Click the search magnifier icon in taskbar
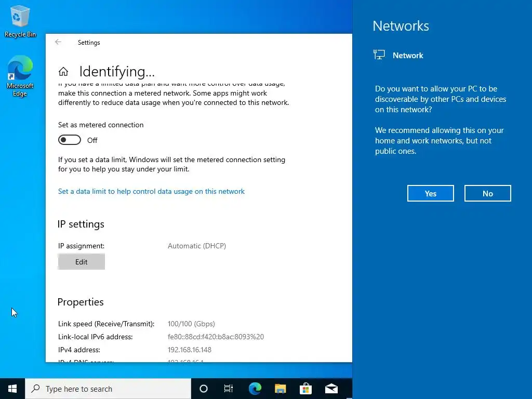The height and width of the screenshot is (399, 532). pos(36,389)
